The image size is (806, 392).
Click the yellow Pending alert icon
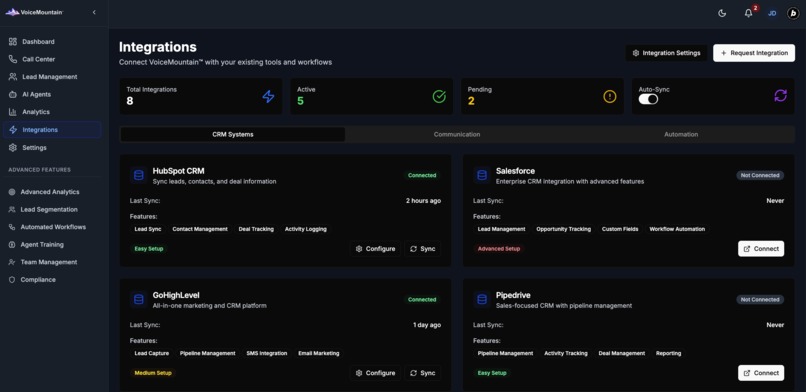coord(610,96)
